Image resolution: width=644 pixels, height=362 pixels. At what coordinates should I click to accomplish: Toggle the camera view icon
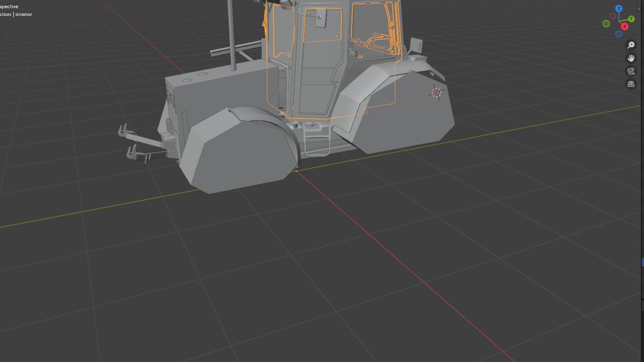(631, 71)
